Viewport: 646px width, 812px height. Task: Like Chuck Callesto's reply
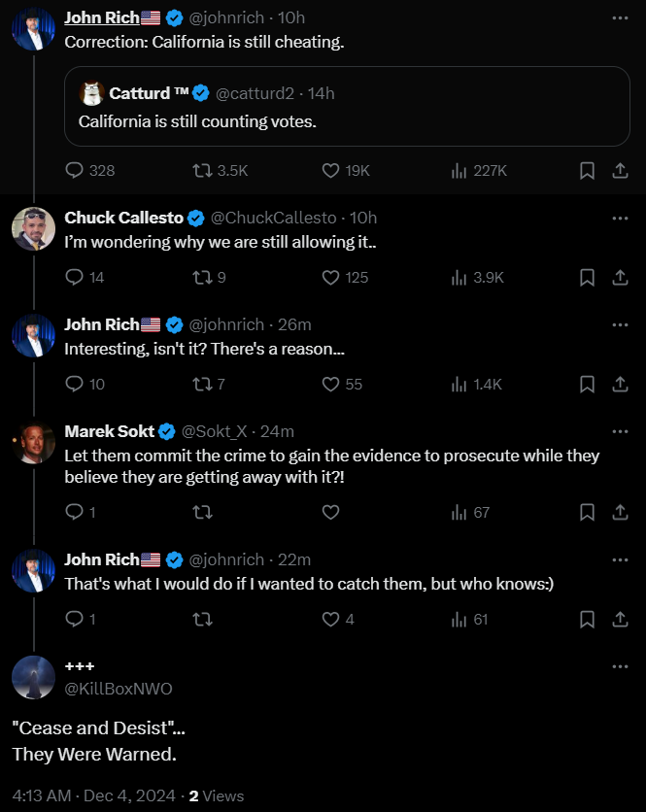pos(331,277)
